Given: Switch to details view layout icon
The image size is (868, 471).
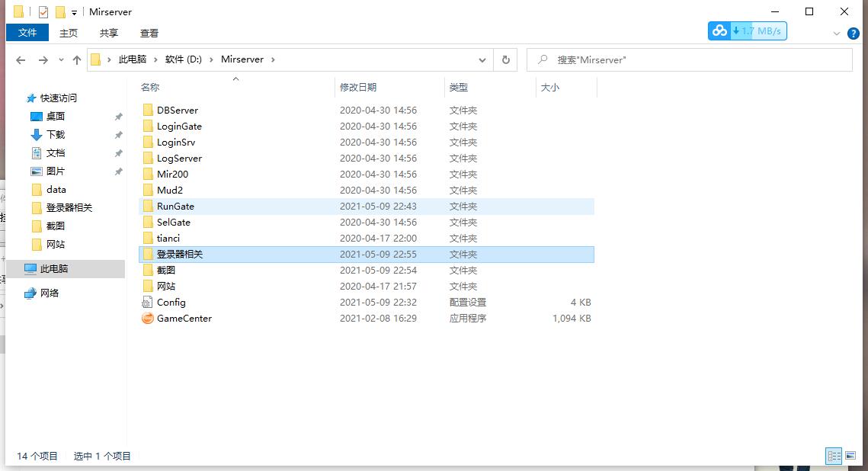Looking at the screenshot, I should 834,456.
